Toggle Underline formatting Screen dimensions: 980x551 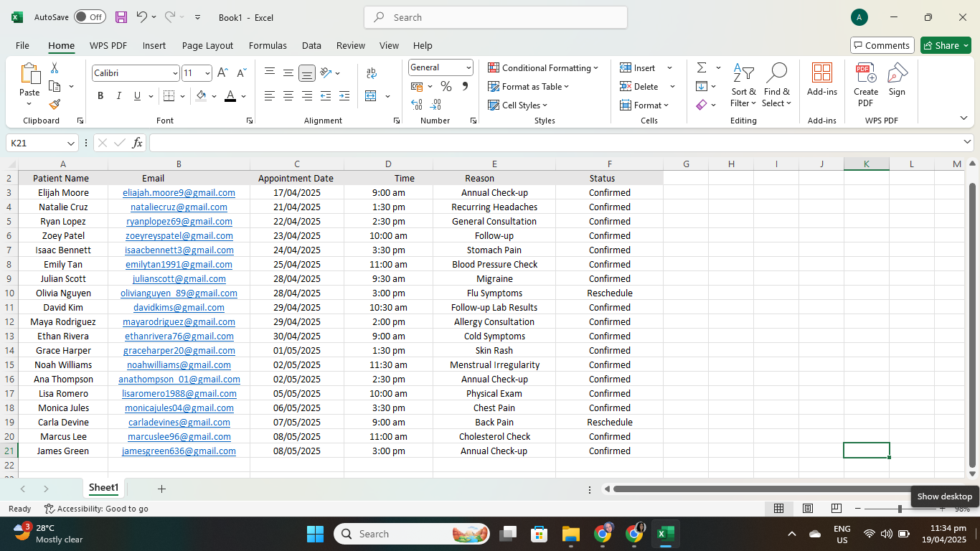[x=137, y=96]
